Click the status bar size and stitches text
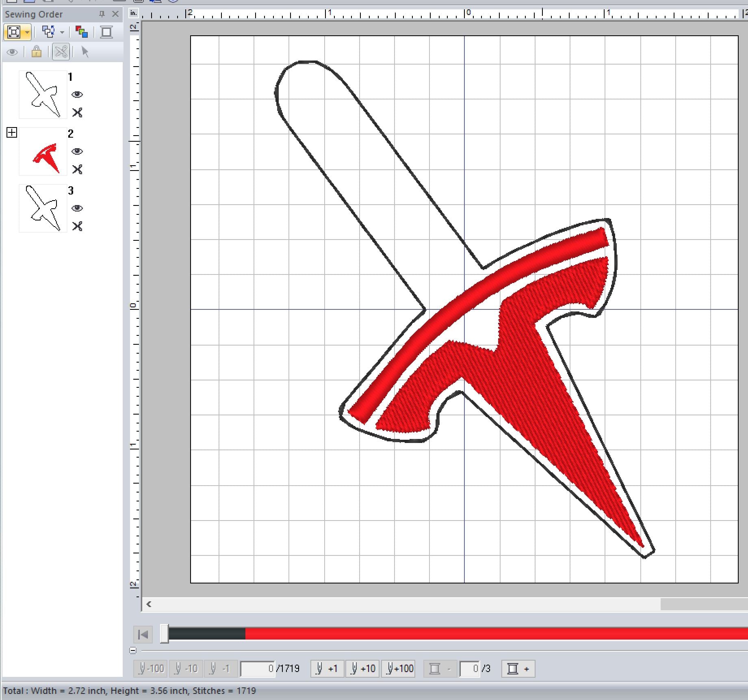Image resolution: width=748 pixels, height=700 pixels. pyautogui.click(x=130, y=691)
